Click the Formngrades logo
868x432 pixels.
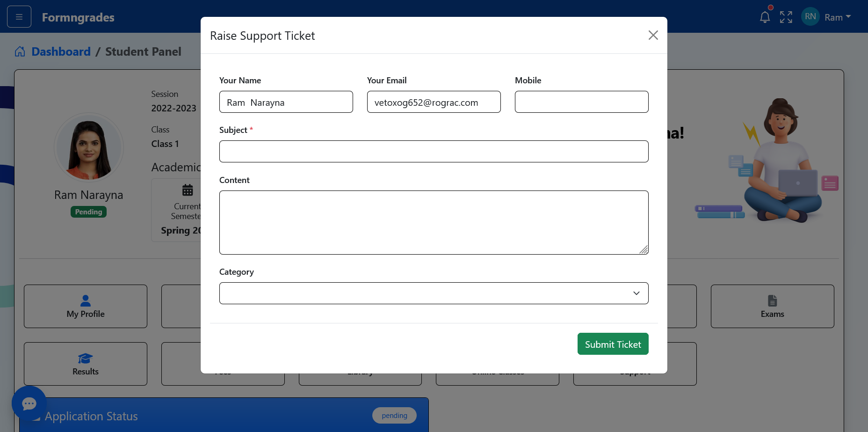tap(78, 17)
